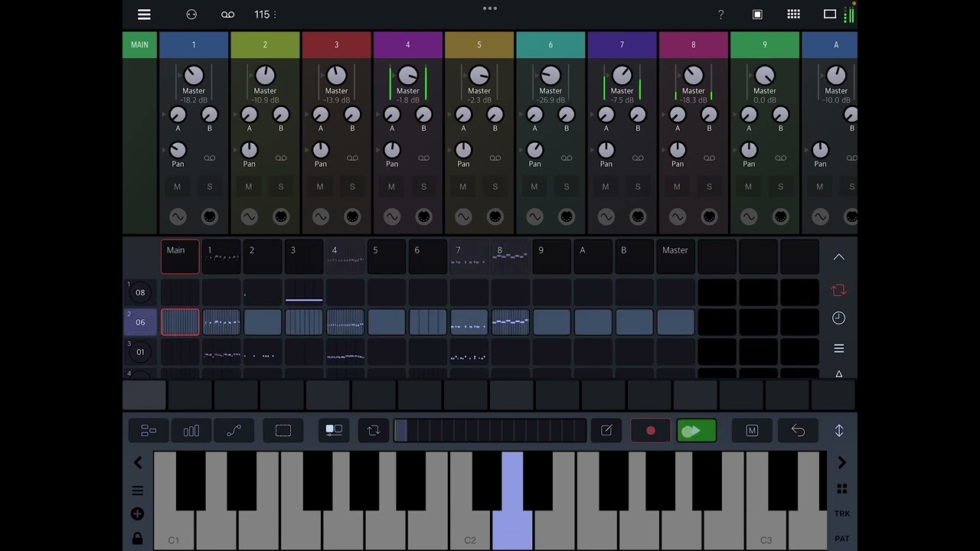Open the grid pads view icon in the top bar
Viewport: 980px width, 551px height.
click(794, 15)
